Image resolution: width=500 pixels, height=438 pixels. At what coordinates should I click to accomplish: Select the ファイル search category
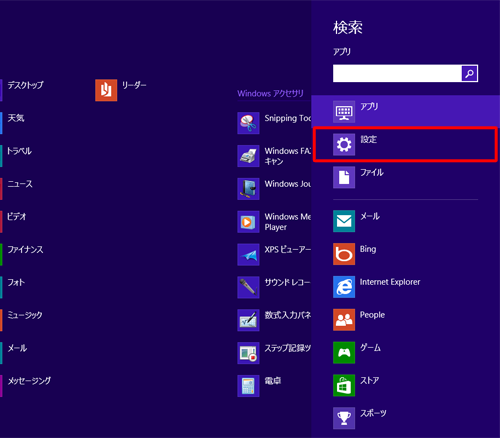[x=405, y=177]
